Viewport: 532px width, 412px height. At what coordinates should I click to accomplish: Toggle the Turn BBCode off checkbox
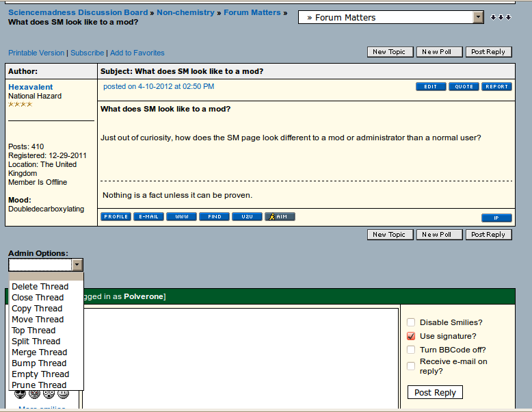[411, 350]
